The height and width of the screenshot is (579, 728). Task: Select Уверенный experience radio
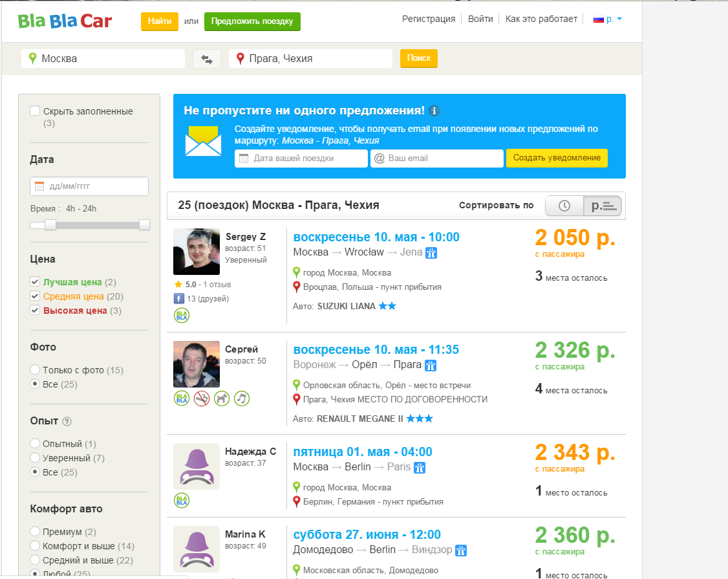(35, 458)
